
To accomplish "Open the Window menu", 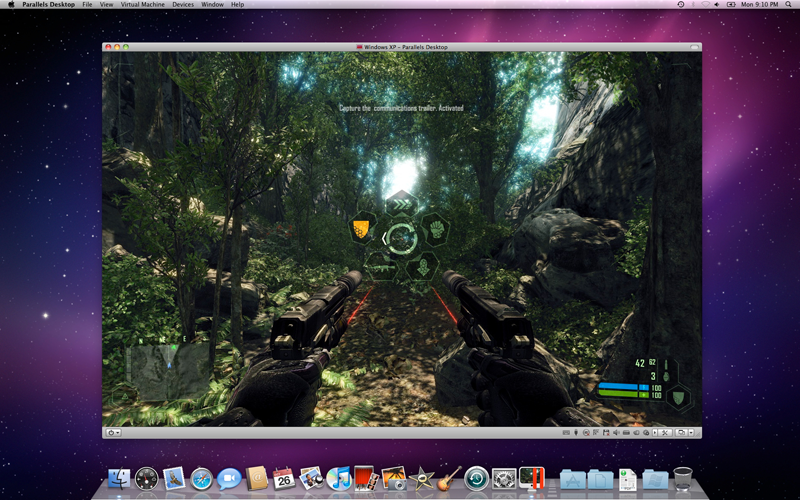I will click(x=212, y=4).
